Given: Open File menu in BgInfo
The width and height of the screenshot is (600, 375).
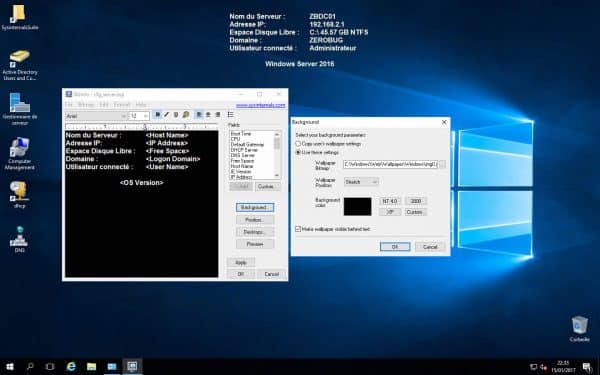Looking at the screenshot, I should coord(68,104).
